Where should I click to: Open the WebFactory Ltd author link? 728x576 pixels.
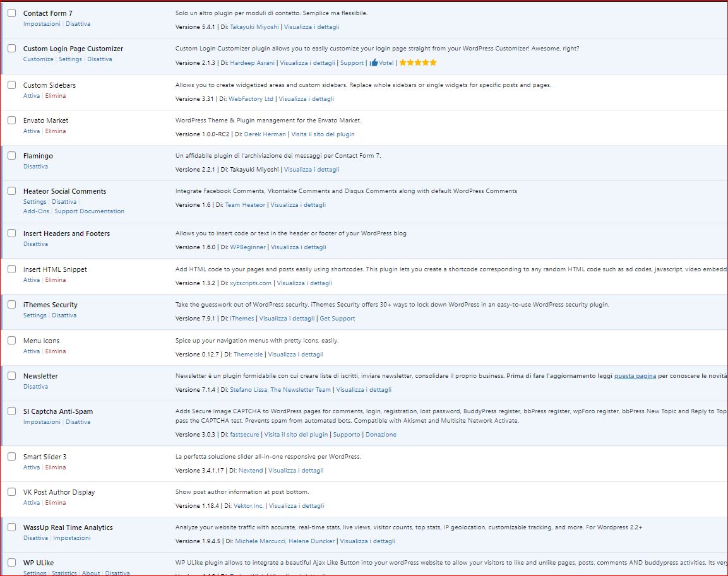pos(251,99)
